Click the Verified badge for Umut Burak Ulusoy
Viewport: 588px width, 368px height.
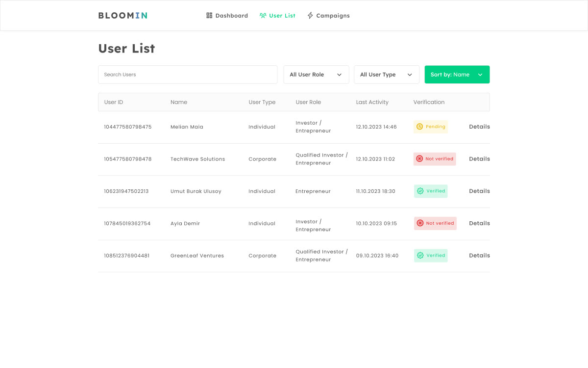pos(431,191)
